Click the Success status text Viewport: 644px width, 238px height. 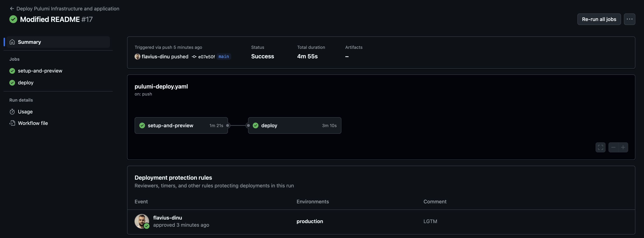[x=262, y=57]
